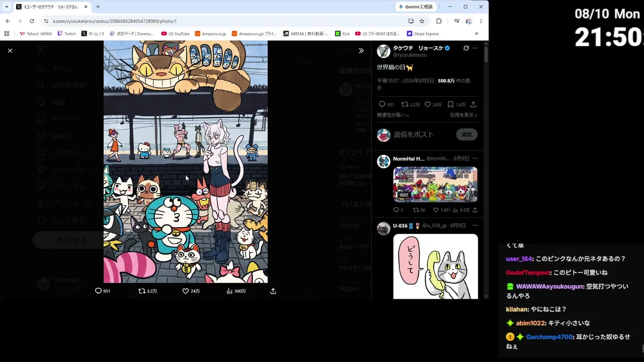Viewport: 644px width, 362px height.
Task: Bookmark the post with the 1.4万 icon
Action: pyautogui.click(x=450, y=105)
